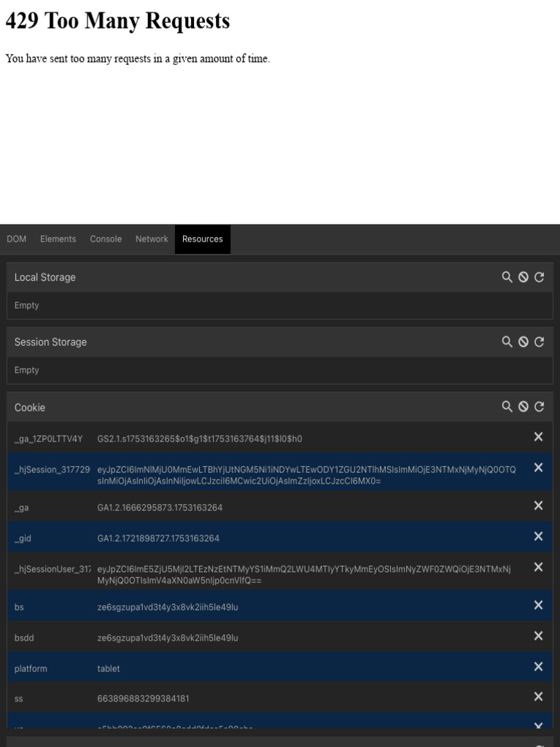Click the 429 Too Many Requests heading
Screen dimensions: 560x747
click(117, 20)
